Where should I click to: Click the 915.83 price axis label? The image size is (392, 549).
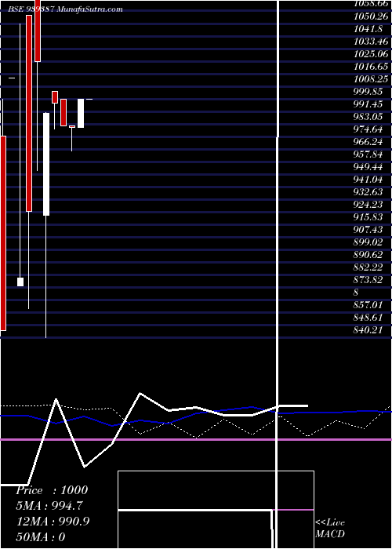[368, 217]
